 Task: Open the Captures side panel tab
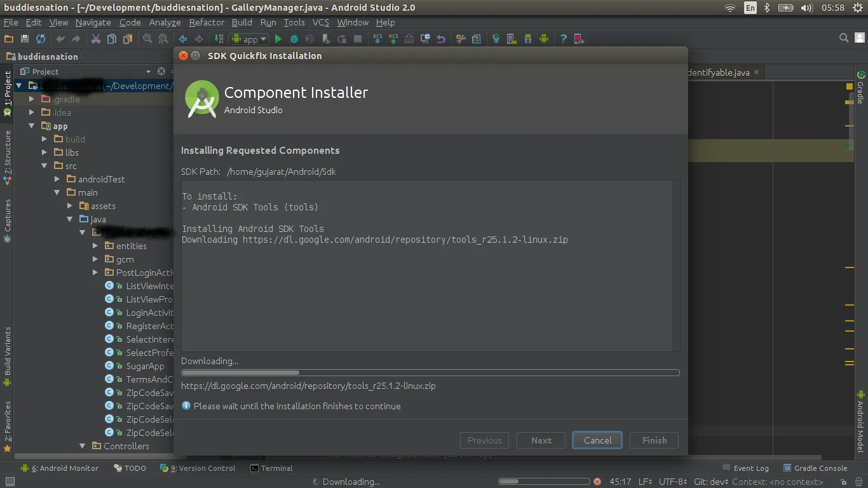(8, 220)
